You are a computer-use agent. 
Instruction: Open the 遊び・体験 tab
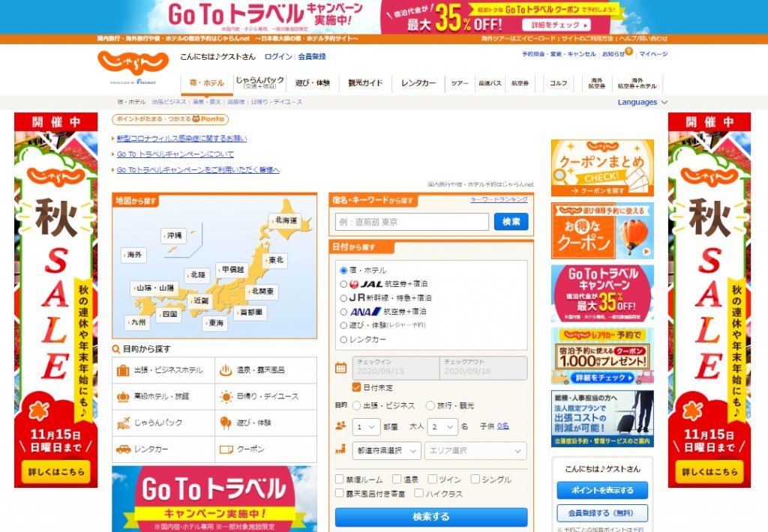tap(313, 82)
